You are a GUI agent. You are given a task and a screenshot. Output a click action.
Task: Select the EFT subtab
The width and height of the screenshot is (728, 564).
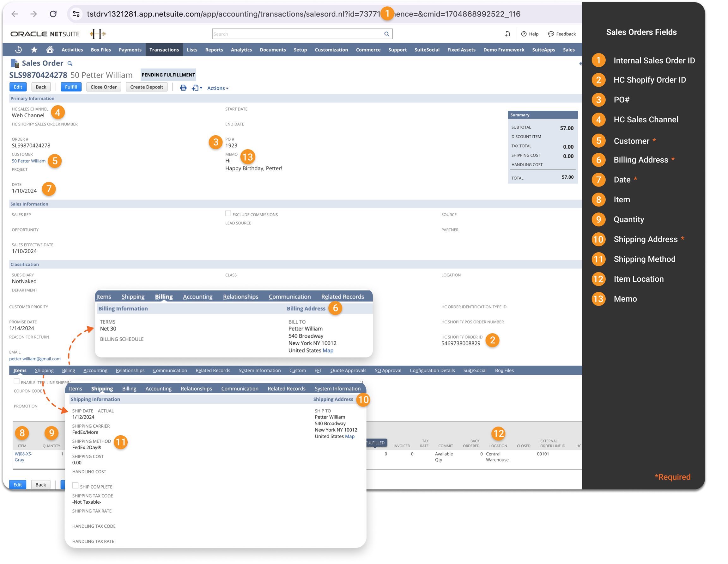click(x=318, y=371)
